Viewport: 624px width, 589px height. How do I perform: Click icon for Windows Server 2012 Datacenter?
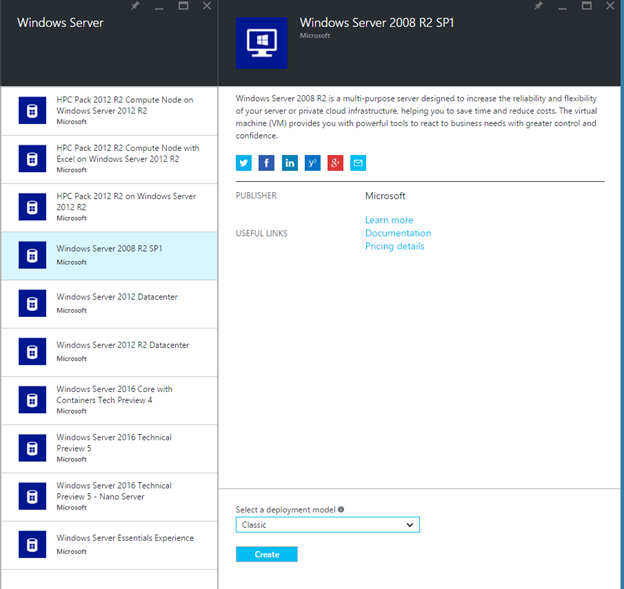[x=32, y=303]
